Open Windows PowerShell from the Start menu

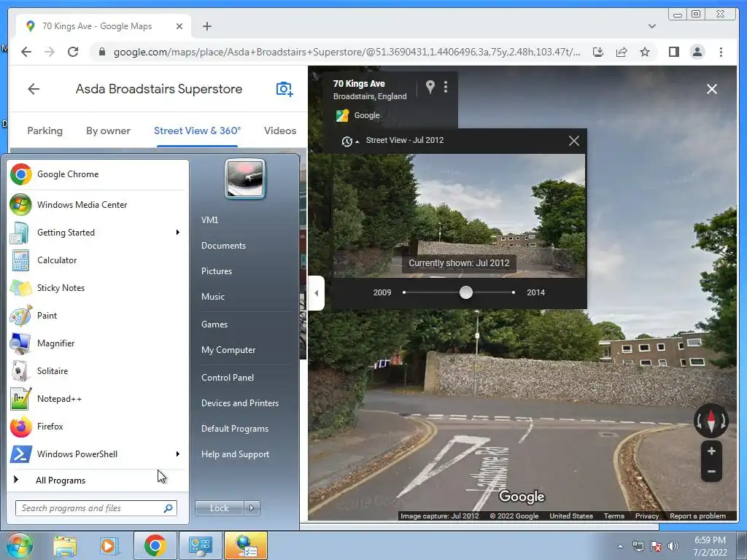click(x=98, y=454)
